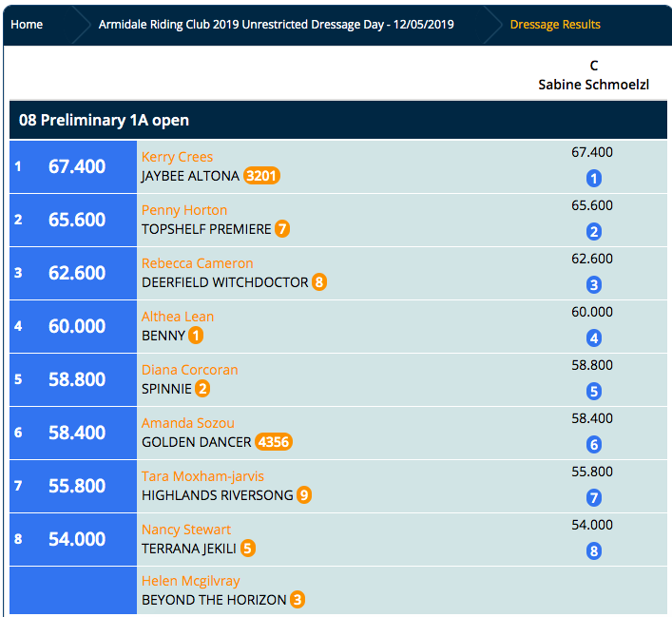Click orange badge 3 next to BEYOND THE HORIZON
The width and height of the screenshot is (672, 617).
tap(298, 600)
